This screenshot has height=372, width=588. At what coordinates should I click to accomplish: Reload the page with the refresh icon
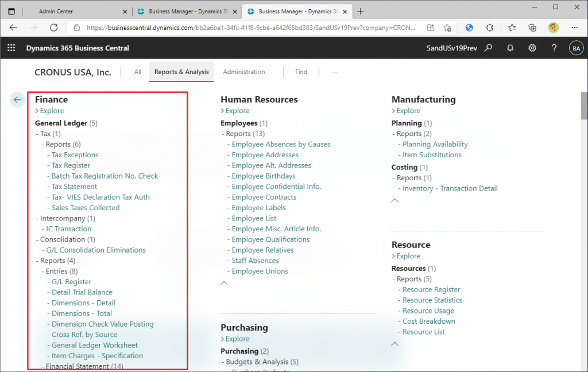[x=53, y=28]
